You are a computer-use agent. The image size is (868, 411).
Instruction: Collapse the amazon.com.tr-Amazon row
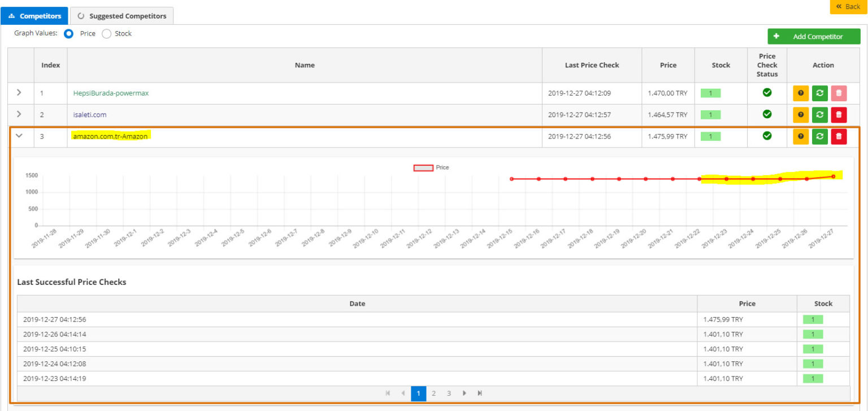[x=19, y=136]
